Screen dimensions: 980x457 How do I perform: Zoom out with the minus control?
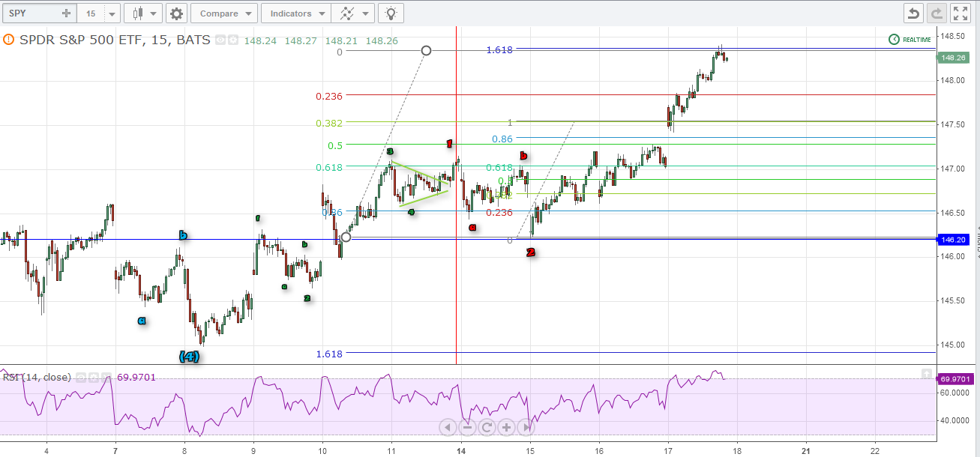coord(467,428)
